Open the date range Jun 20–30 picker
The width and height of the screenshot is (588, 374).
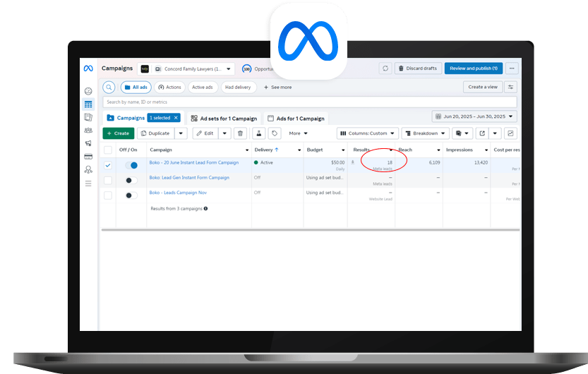click(x=474, y=116)
